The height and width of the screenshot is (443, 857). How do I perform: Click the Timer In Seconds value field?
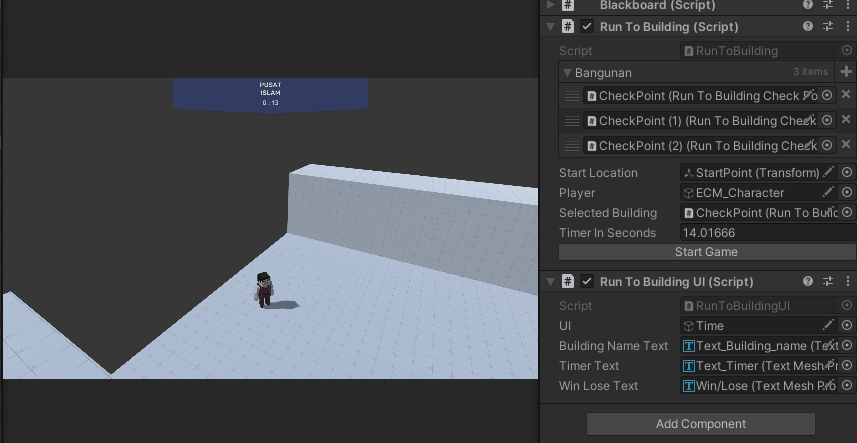point(765,233)
